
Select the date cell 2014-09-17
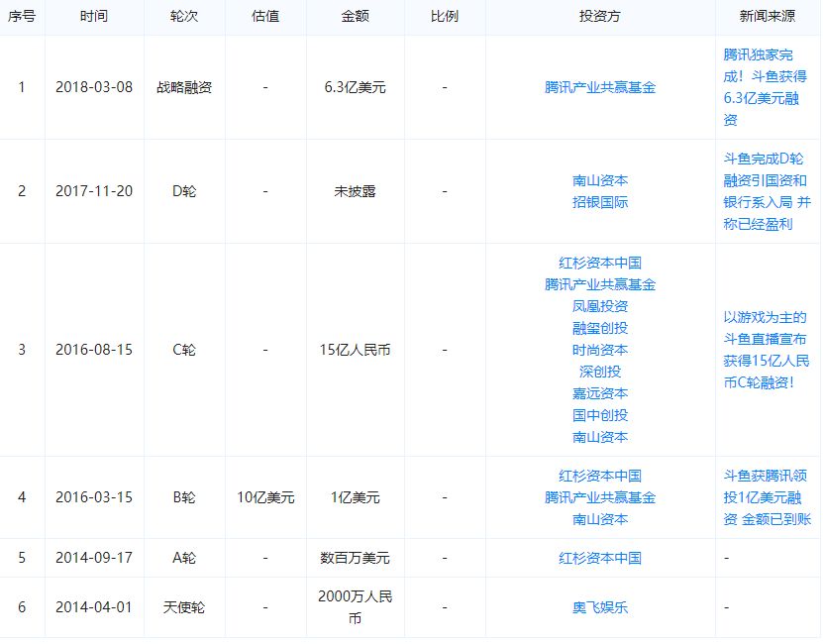point(94,558)
